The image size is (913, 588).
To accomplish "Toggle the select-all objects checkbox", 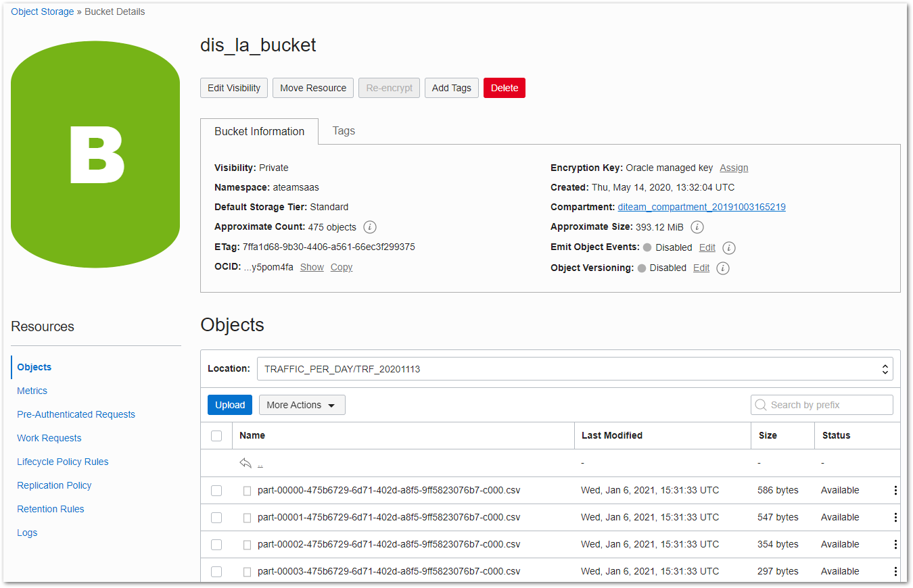I will click(216, 435).
